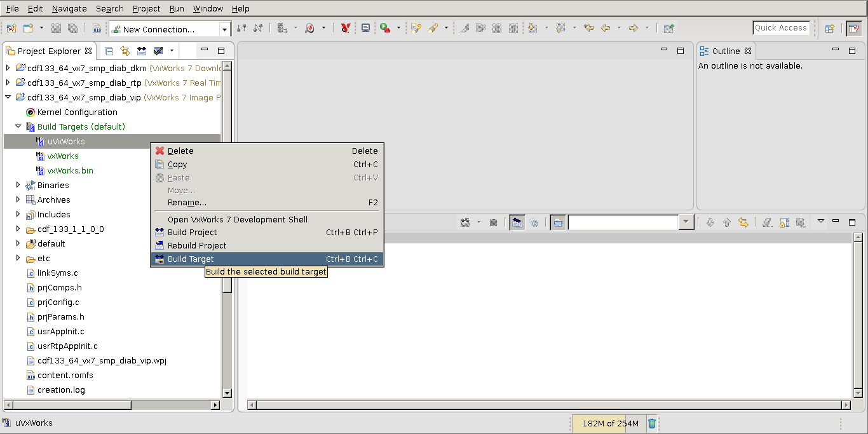Click the Project Explorer vertical scrollbar
The height and width of the screenshot is (434, 868).
pyautogui.click(x=227, y=229)
